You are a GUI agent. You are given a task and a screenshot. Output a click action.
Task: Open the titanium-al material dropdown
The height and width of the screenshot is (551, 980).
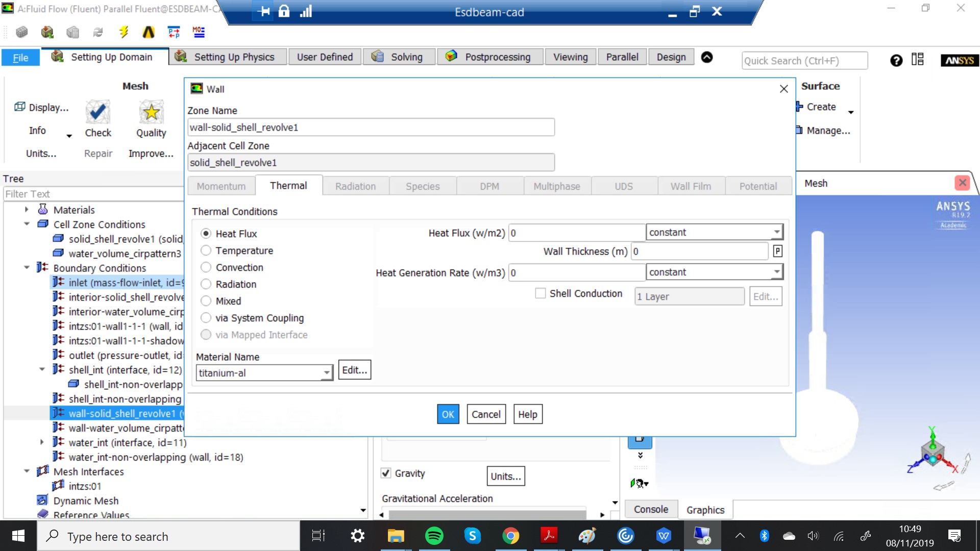[x=327, y=373]
